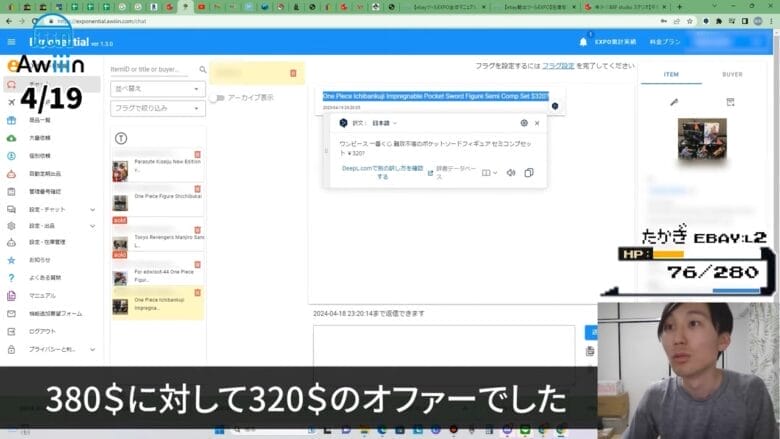780x439 pixels.
Task: Open 料金プラン in the header
Action: pos(665,42)
